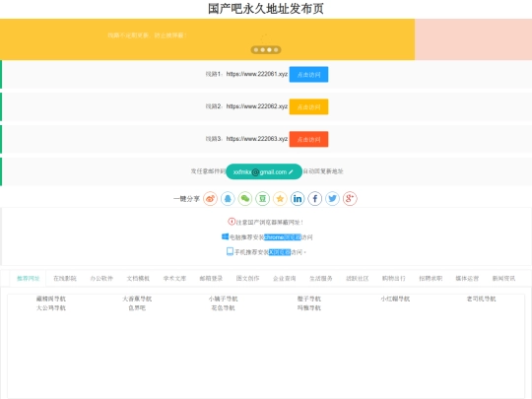Switch to the 办公软件 tab
532x399 pixels.
point(101,279)
